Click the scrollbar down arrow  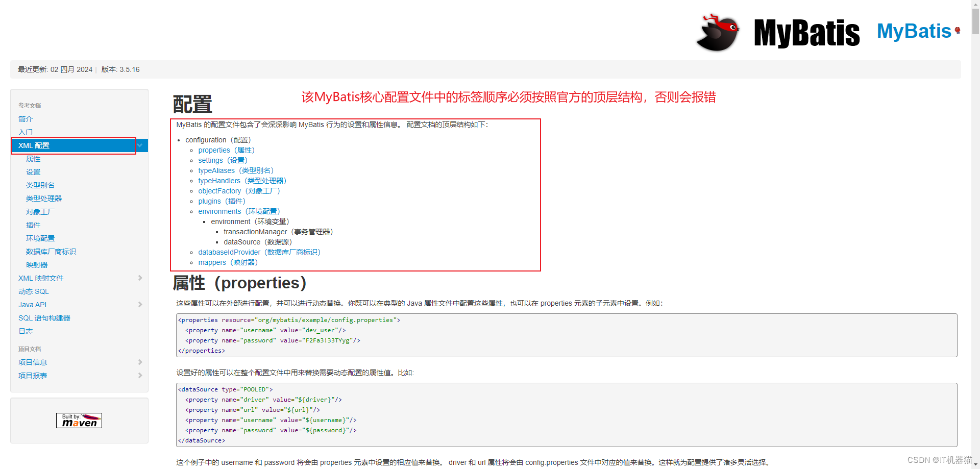point(975,465)
